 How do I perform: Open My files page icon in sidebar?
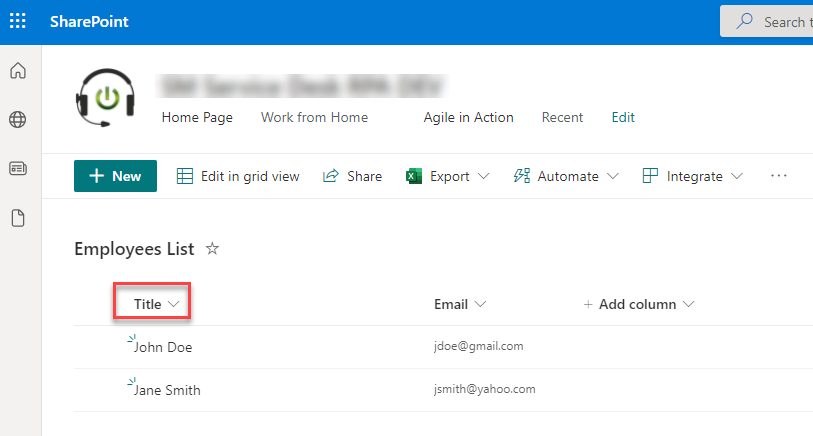coord(18,218)
